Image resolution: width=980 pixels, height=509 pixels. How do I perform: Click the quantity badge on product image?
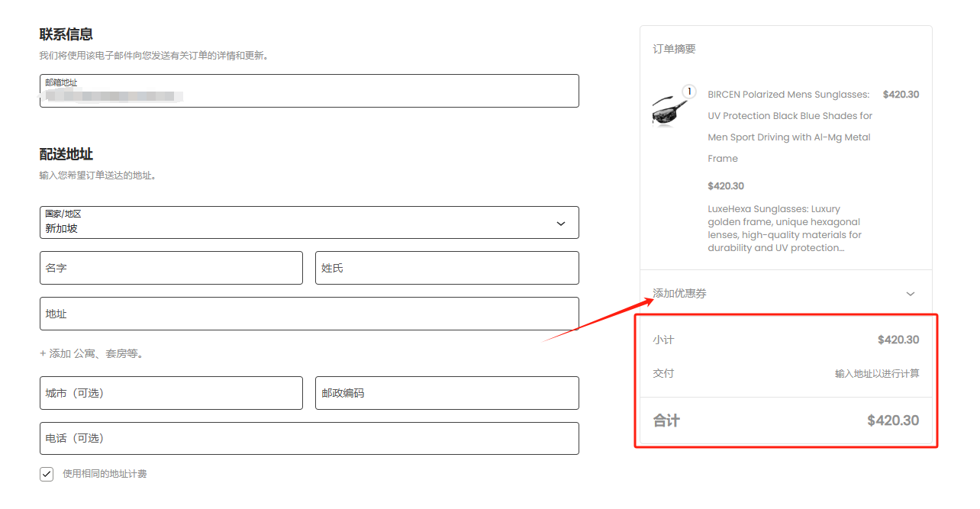tap(688, 92)
